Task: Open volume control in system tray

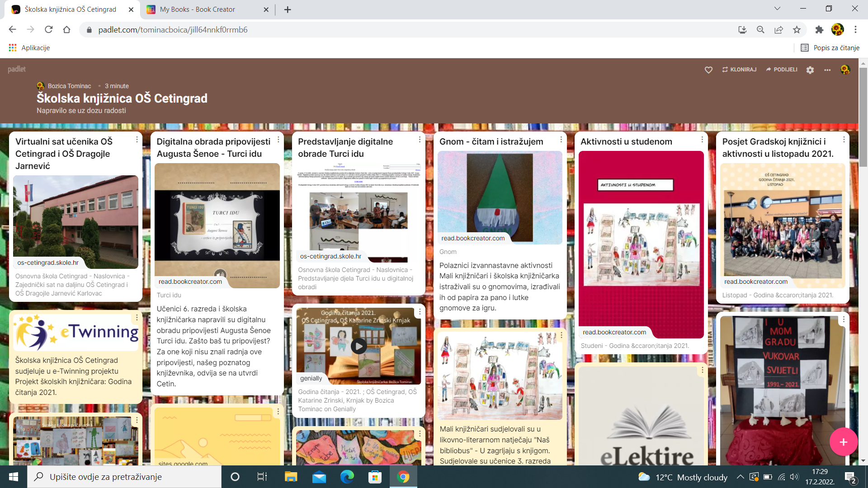Action: click(794, 477)
